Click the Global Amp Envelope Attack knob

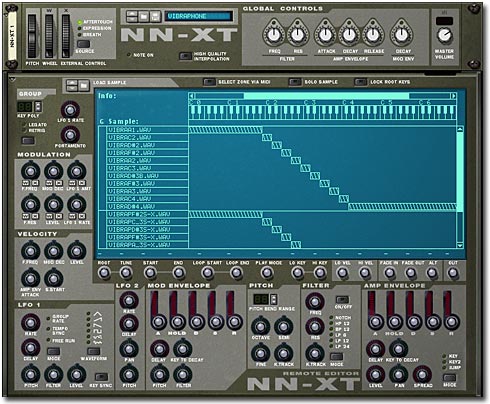coord(326,35)
